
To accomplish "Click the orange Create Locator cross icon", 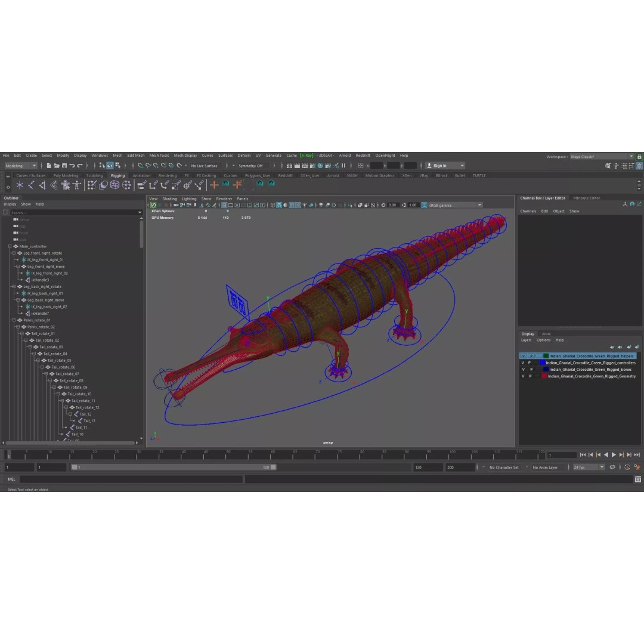I will [214, 185].
